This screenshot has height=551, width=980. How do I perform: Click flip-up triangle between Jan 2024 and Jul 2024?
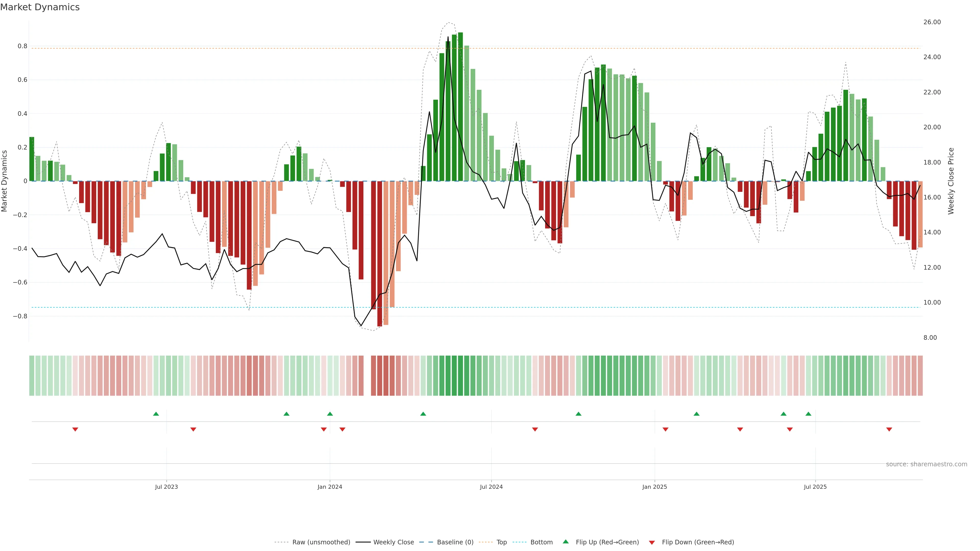click(x=423, y=414)
